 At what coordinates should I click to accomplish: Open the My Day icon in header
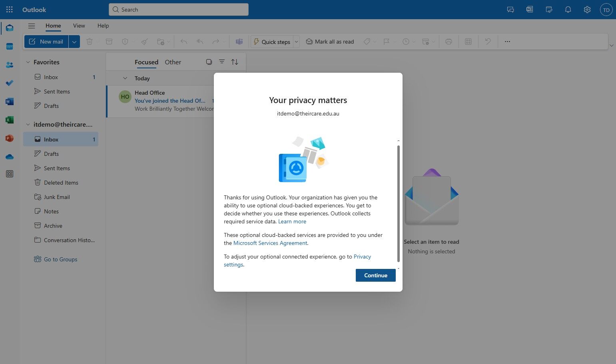click(x=549, y=10)
